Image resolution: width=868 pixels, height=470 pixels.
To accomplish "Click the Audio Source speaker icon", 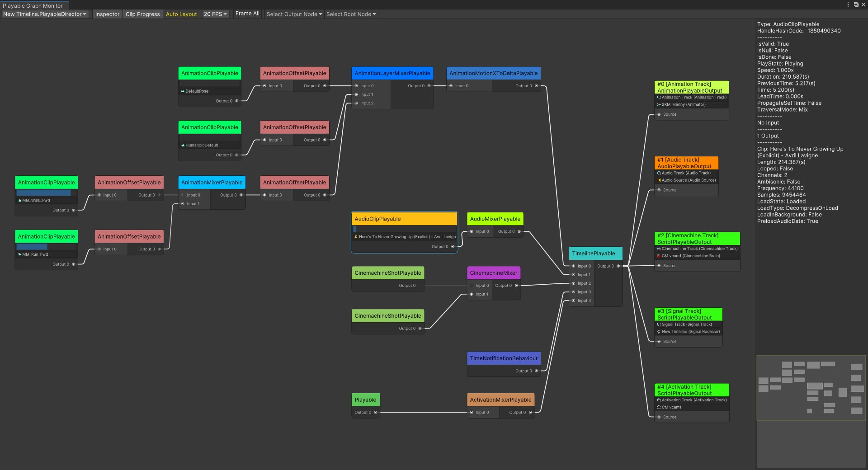I will coord(659,180).
